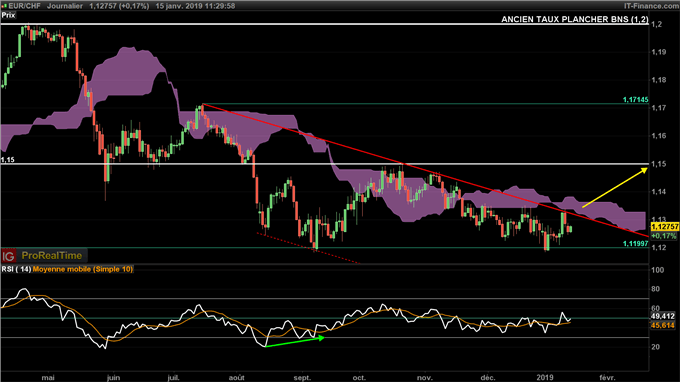Click the juin label on time axis
680x382 pixels.
click(x=113, y=378)
